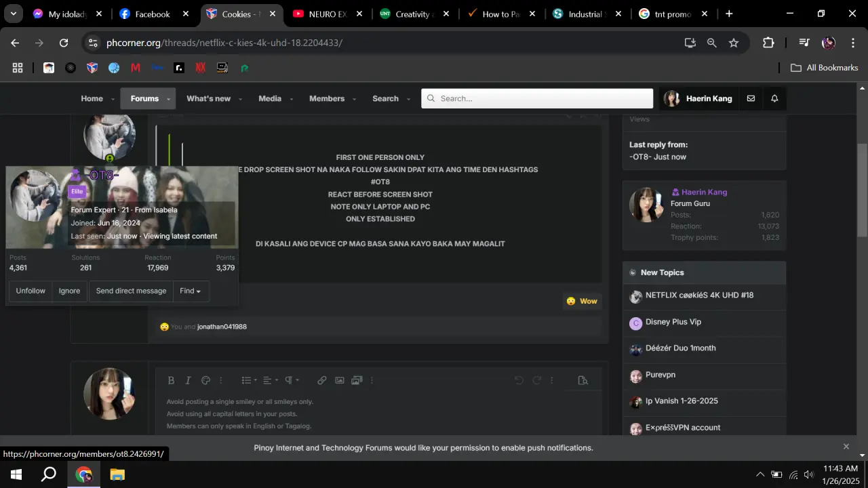Open the tab search dropdown arrow

13,14
